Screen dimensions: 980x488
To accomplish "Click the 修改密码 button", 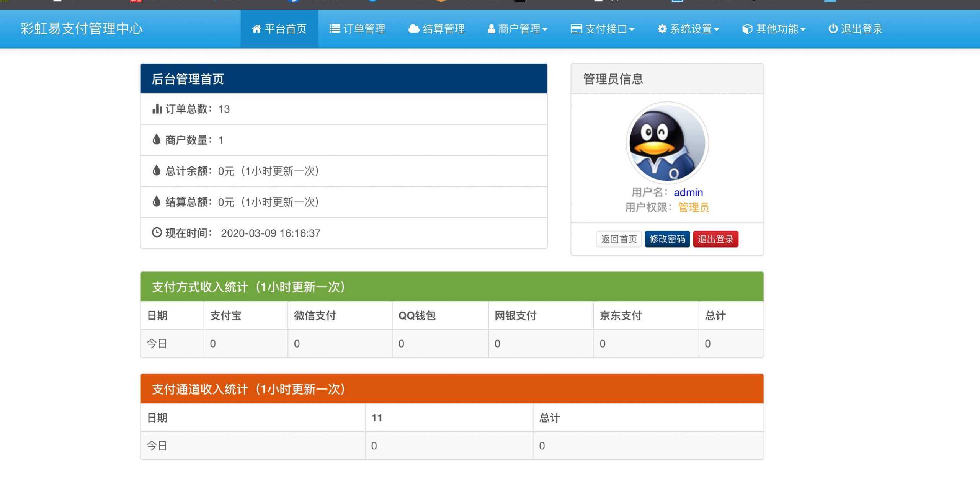I will (667, 239).
